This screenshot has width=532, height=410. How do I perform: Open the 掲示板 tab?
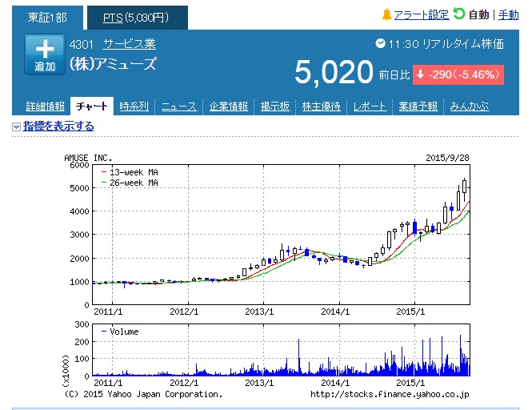pos(276,107)
